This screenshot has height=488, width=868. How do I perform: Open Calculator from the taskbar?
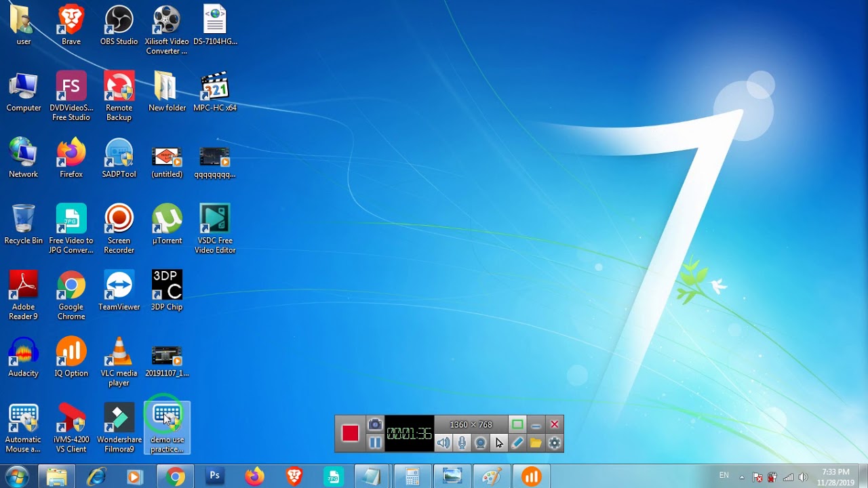(412, 476)
